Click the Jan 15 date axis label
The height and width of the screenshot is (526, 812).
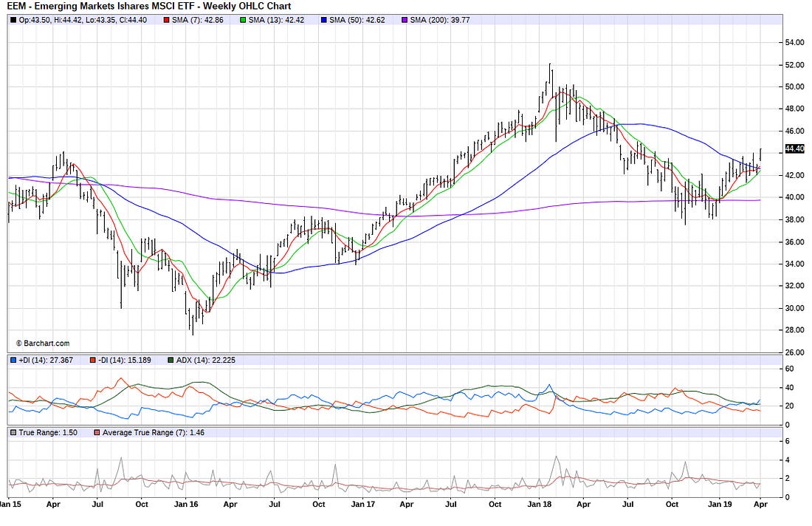click(10, 505)
